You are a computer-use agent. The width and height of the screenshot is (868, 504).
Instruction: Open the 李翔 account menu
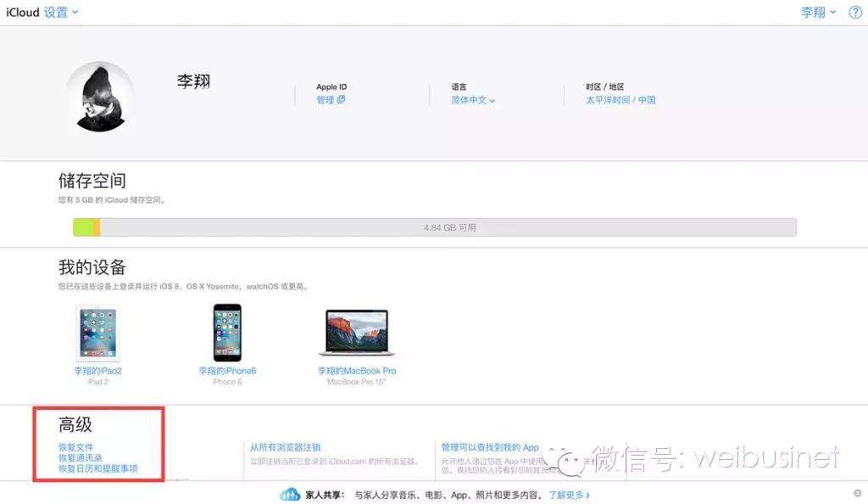(818, 12)
